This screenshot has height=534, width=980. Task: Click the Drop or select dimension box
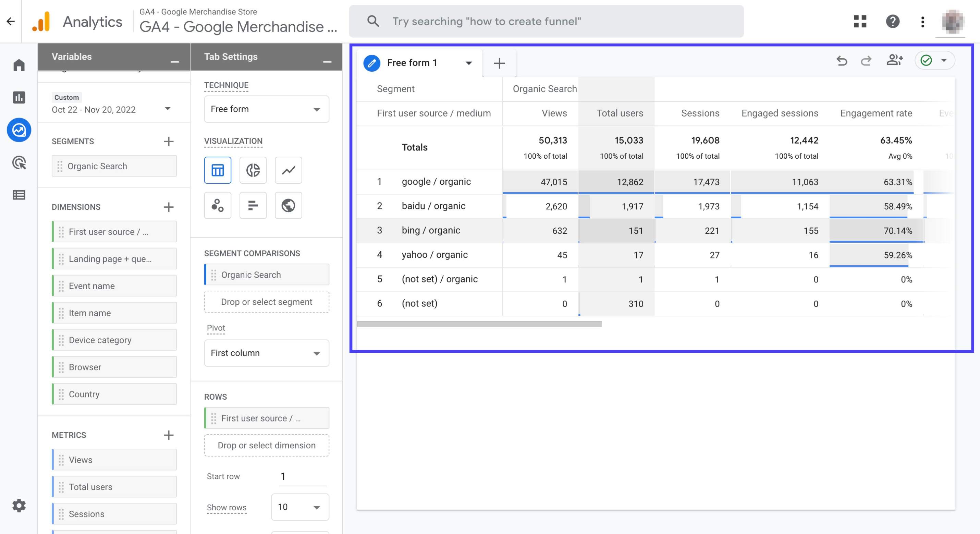coord(266,445)
